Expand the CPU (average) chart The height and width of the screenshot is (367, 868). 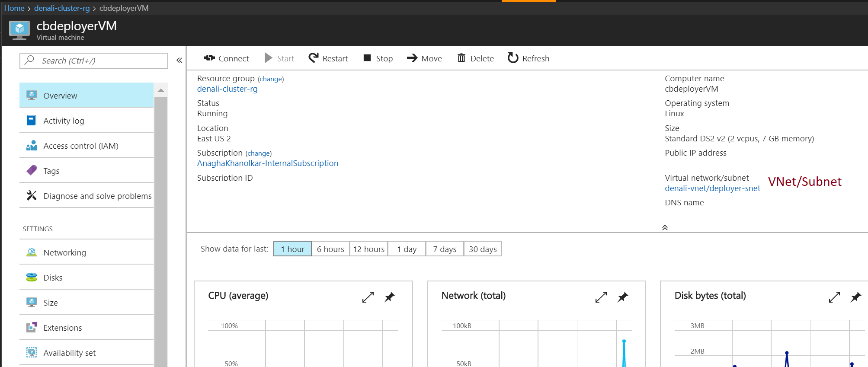pos(368,297)
